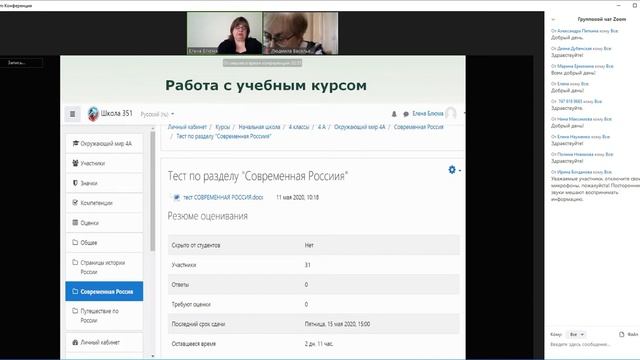Open Значки in the side panel

pyautogui.click(x=104, y=183)
